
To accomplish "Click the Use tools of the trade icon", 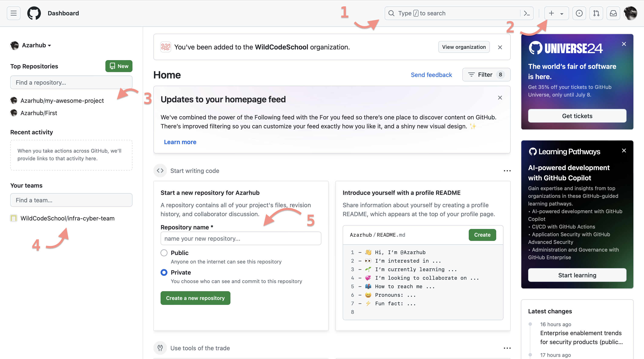I will [x=160, y=348].
